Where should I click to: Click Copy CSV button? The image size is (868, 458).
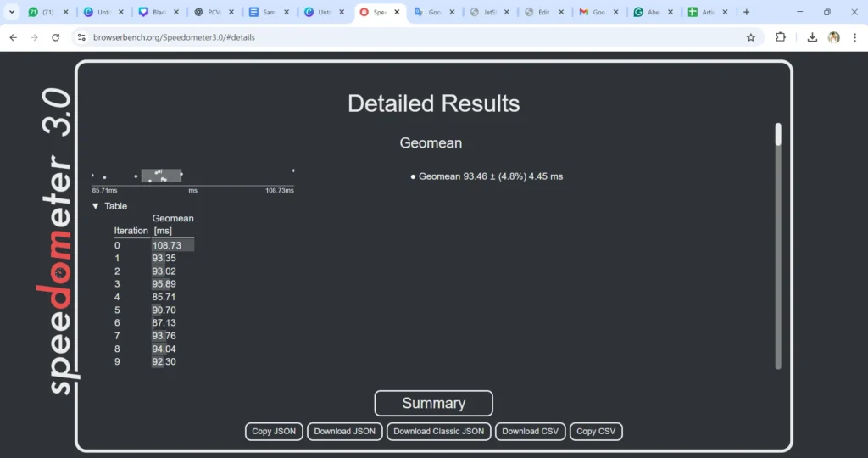(x=596, y=432)
